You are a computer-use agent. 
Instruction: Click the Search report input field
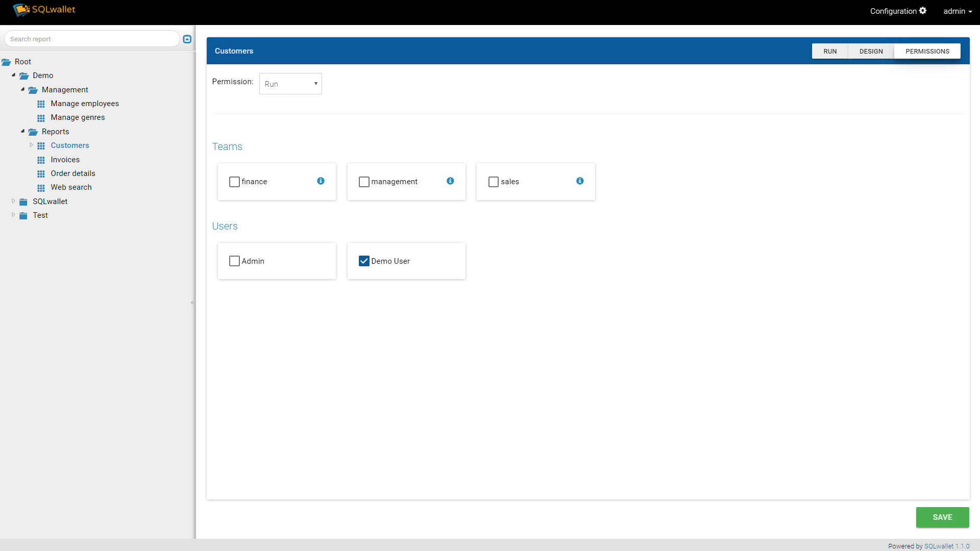tap(92, 39)
